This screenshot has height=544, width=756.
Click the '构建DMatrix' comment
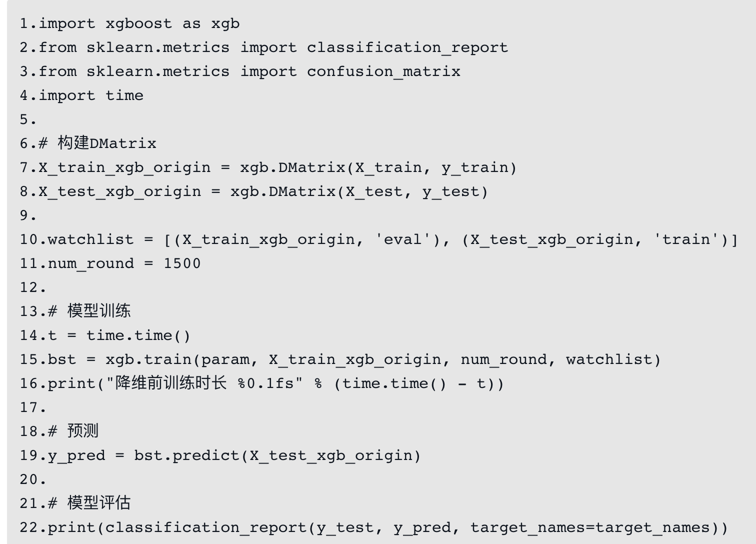pos(106,143)
